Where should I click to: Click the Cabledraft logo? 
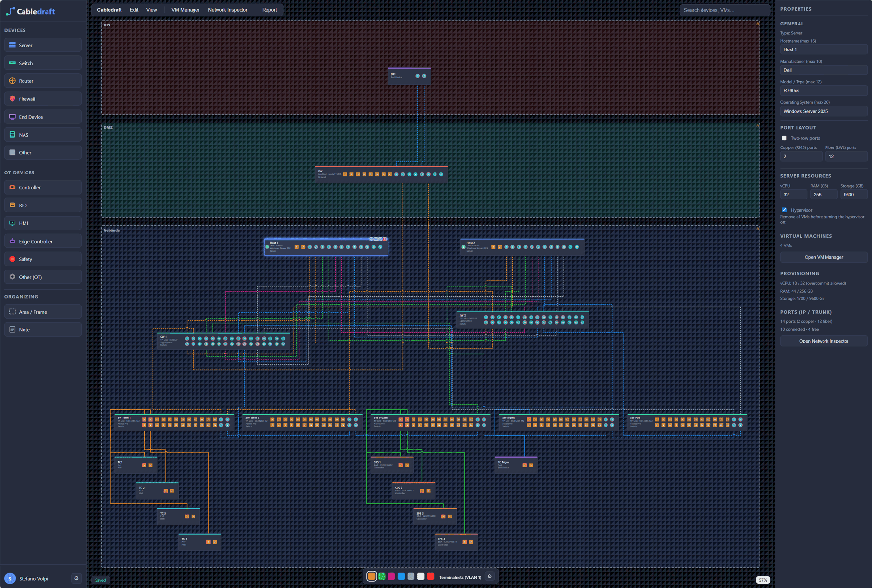coord(30,11)
